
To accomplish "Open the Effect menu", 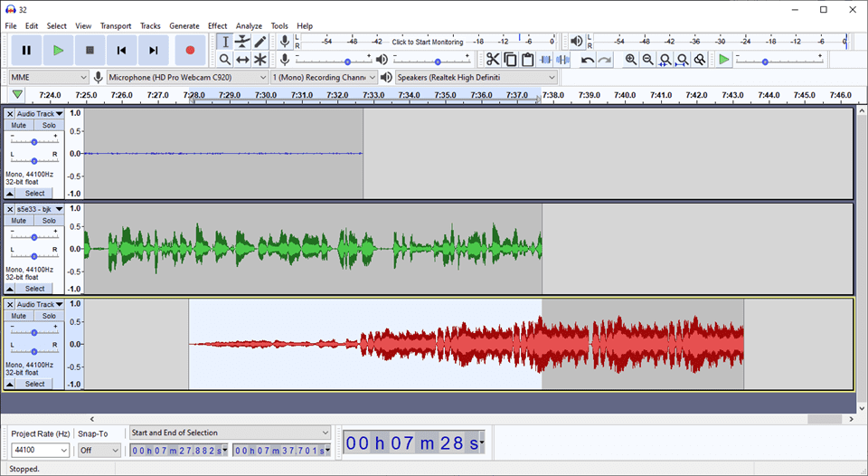I will click(x=217, y=26).
